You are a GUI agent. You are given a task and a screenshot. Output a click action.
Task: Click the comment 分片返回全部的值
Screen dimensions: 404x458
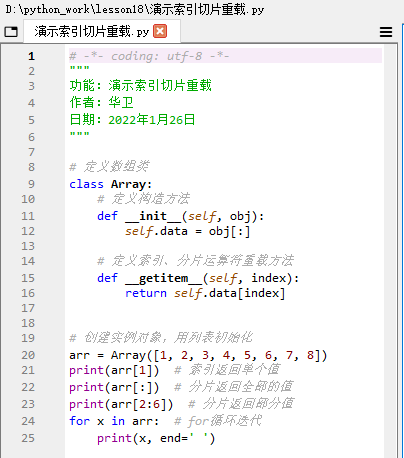point(234,387)
